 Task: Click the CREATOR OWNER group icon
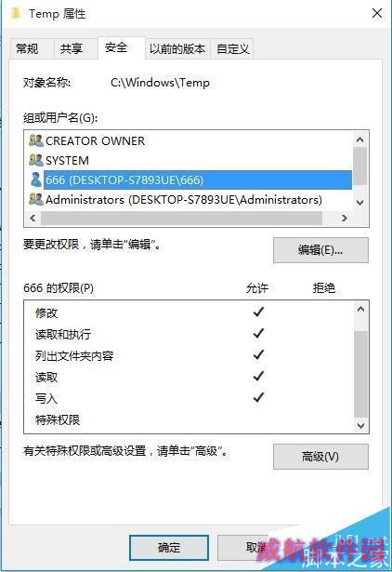coord(35,140)
